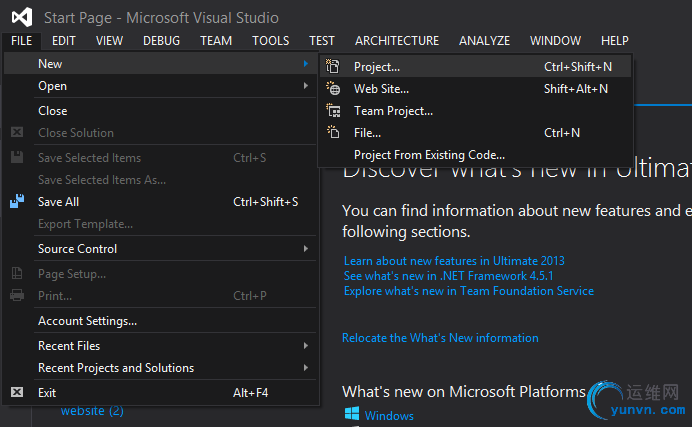
Task: Expand the Open submenu arrow
Action: click(x=305, y=86)
